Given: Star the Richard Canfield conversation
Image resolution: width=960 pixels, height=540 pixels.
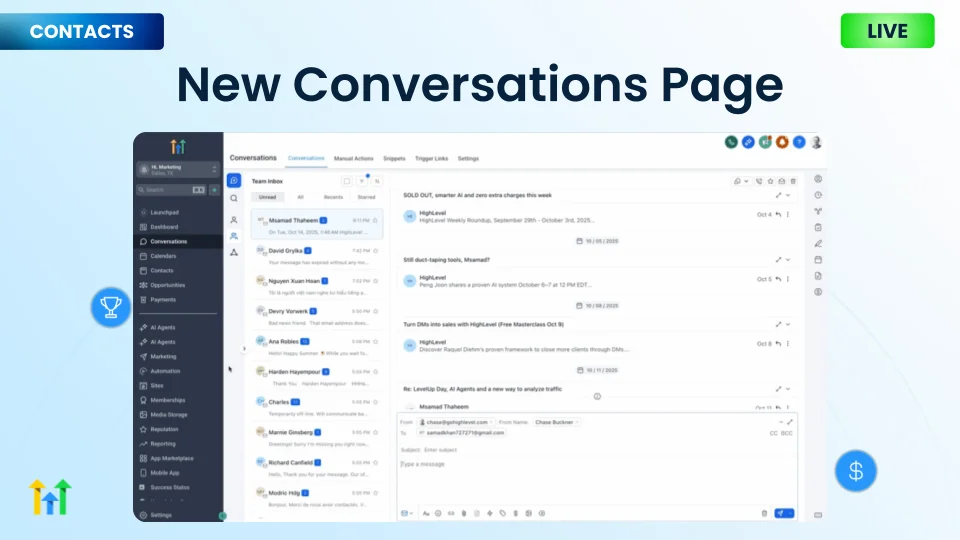Looking at the screenshot, I should (375, 463).
